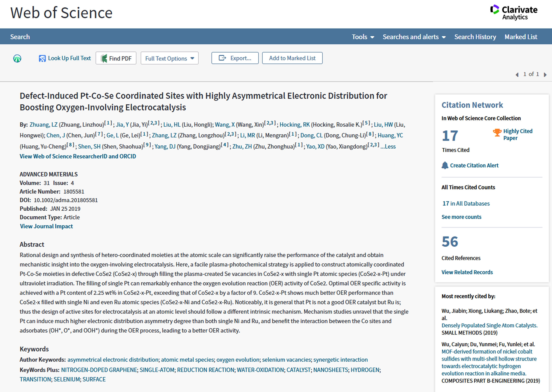Click Create Citation Alert link
Image resolution: width=552 pixels, height=392 pixels.
(474, 165)
